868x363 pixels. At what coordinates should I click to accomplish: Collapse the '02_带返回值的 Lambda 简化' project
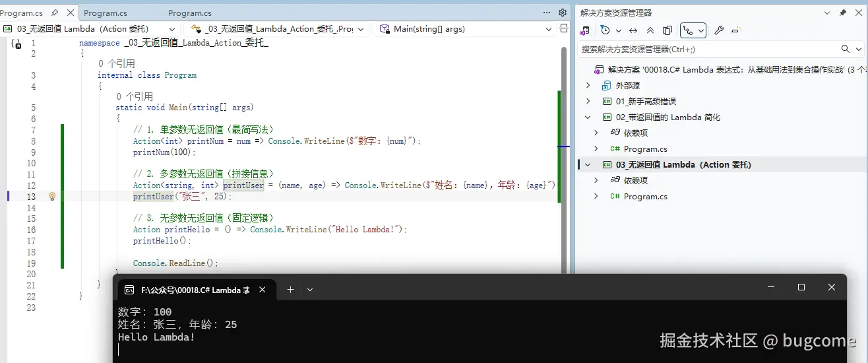click(589, 117)
